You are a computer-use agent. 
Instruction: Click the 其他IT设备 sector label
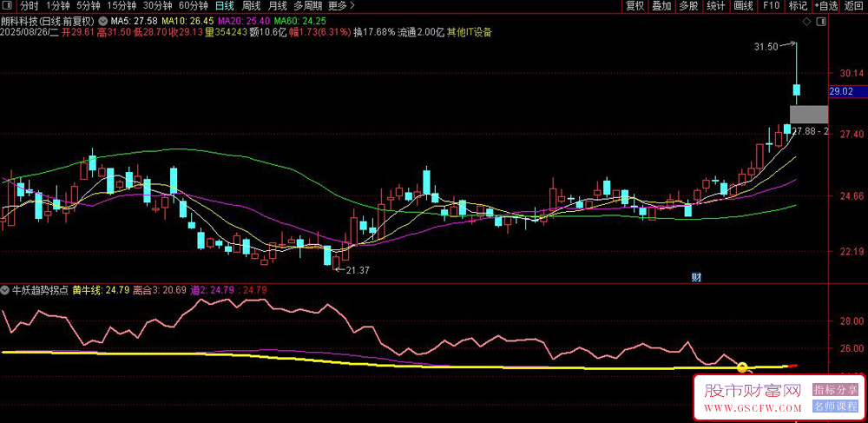pyautogui.click(x=470, y=32)
